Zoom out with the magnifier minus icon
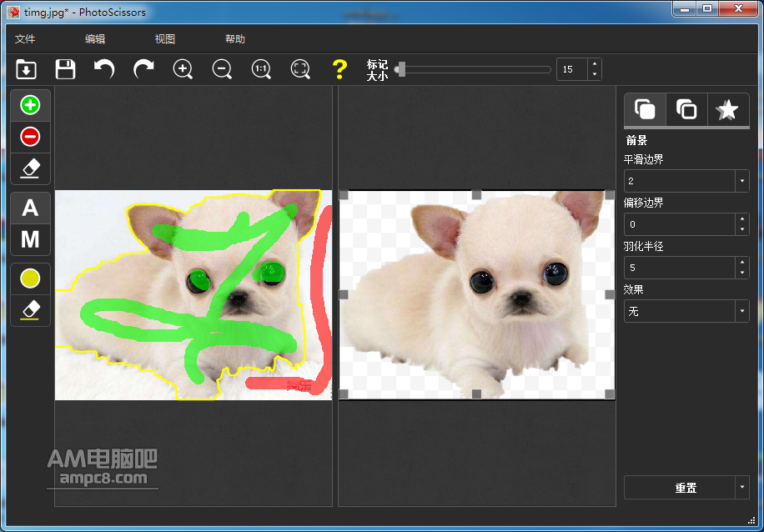The width and height of the screenshot is (764, 532). tap(222, 69)
